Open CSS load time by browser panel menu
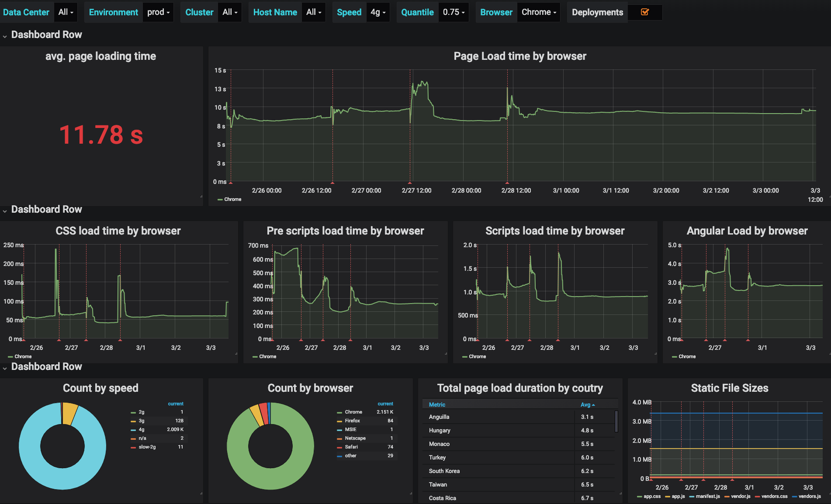831x504 pixels. point(118,231)
